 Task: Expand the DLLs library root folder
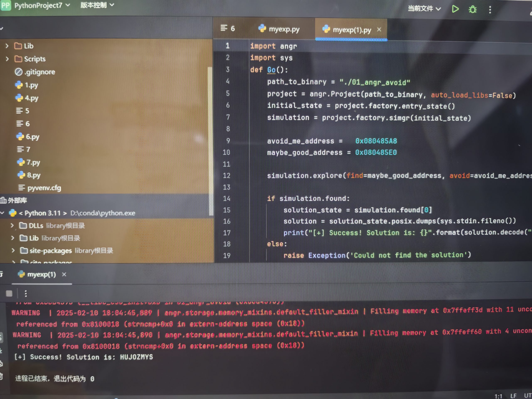click(12, 225)
